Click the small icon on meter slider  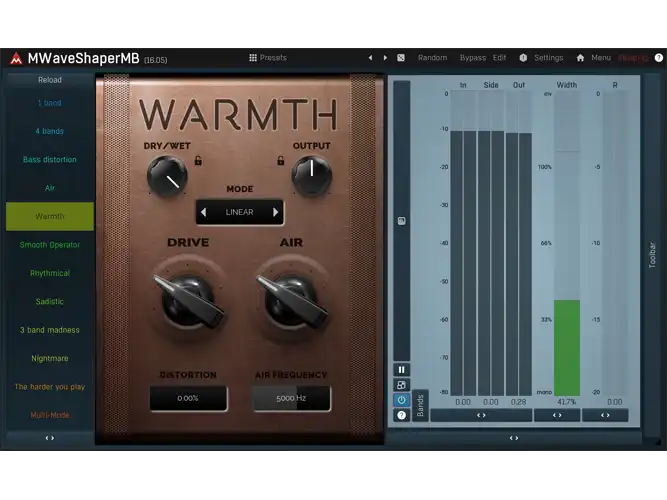pos(401,220)
